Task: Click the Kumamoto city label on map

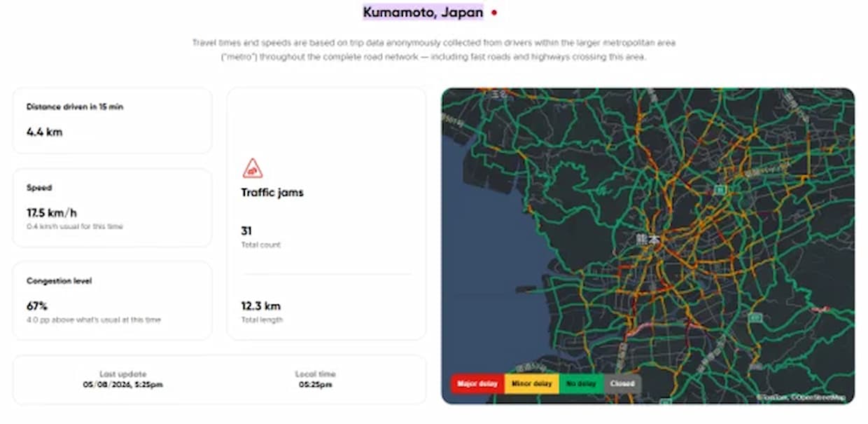Action: pos(647,239)
